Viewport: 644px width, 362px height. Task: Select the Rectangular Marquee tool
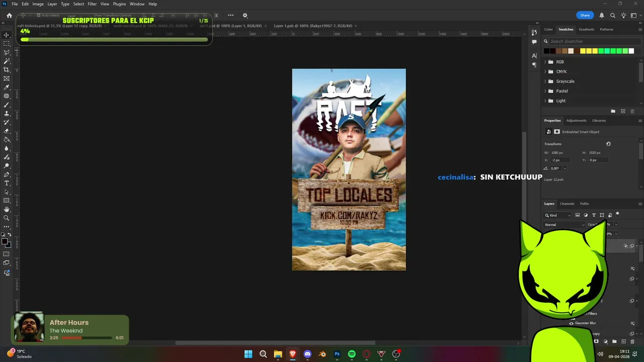pyautogui.click(x=7, y=44)
